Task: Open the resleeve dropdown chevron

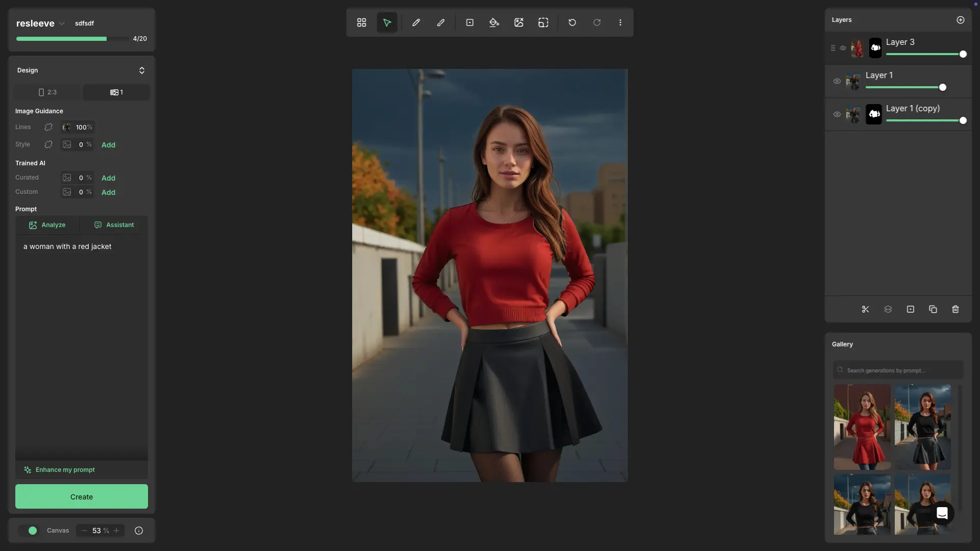Action: [x=62, y=23]
